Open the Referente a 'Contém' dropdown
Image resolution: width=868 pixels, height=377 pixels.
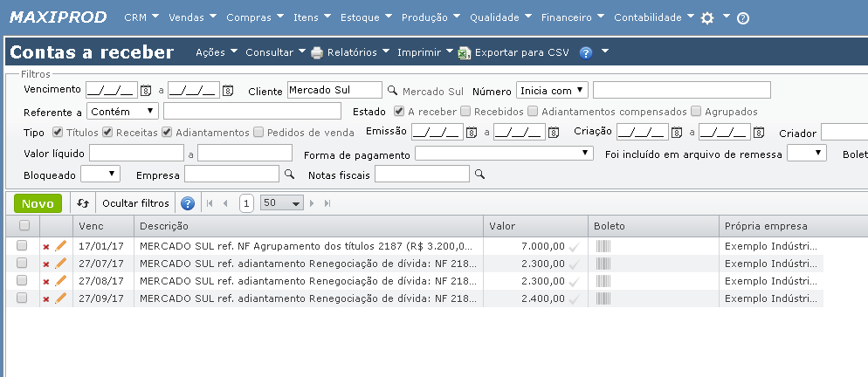click(123, 112)
